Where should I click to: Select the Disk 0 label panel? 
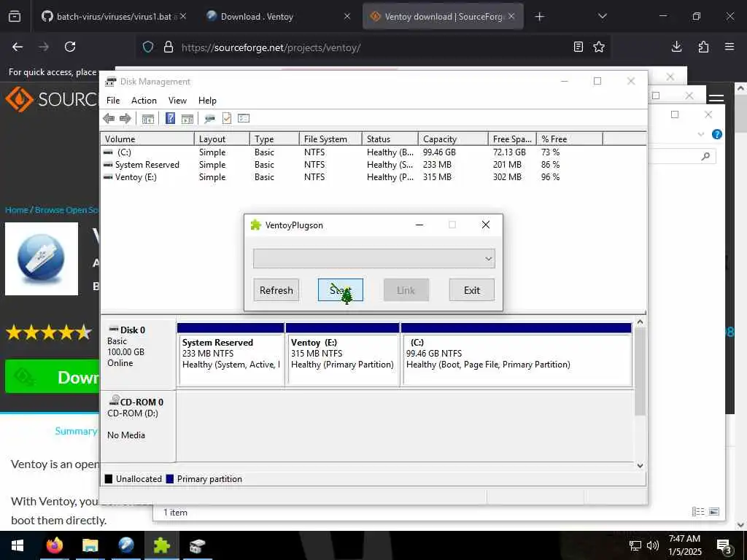tap(138, 354)
